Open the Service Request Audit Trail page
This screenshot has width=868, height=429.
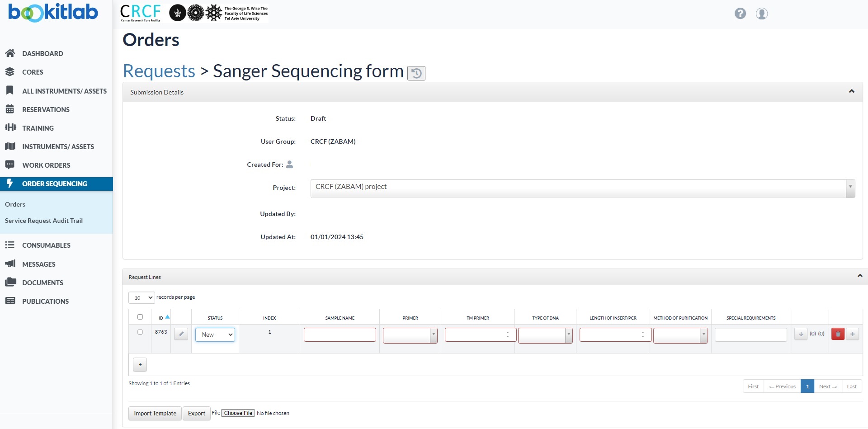43,220
